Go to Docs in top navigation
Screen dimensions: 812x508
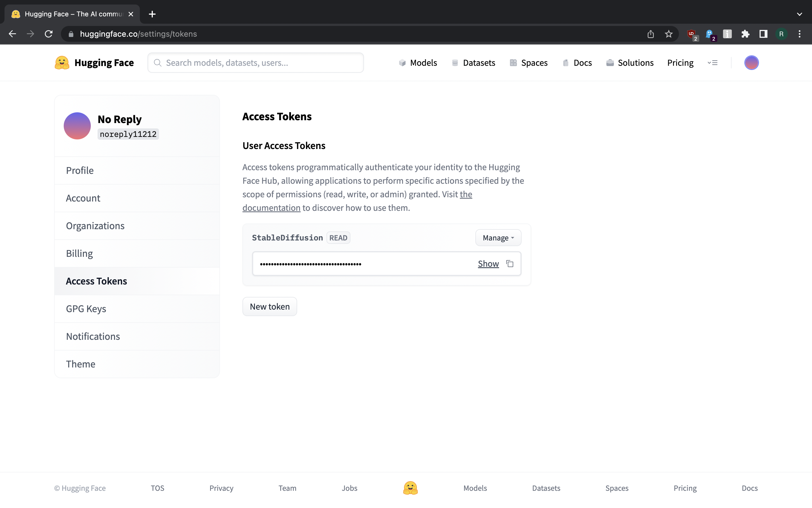[x=577, y=63]
